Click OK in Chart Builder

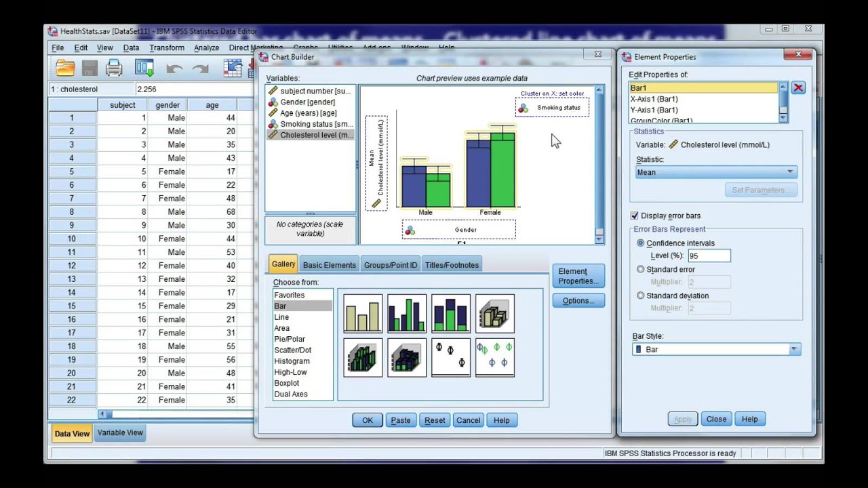pos(368,420)
